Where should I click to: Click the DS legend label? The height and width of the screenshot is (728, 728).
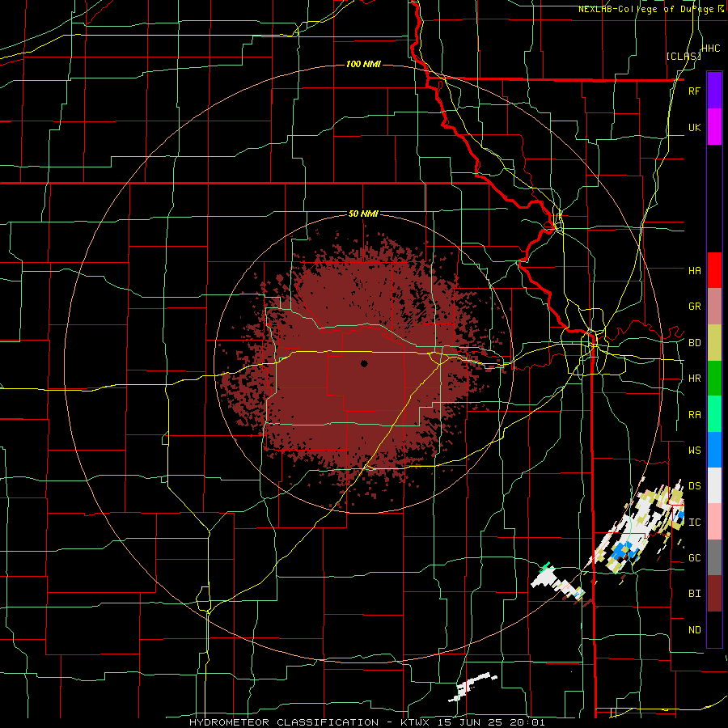point(694,486)
